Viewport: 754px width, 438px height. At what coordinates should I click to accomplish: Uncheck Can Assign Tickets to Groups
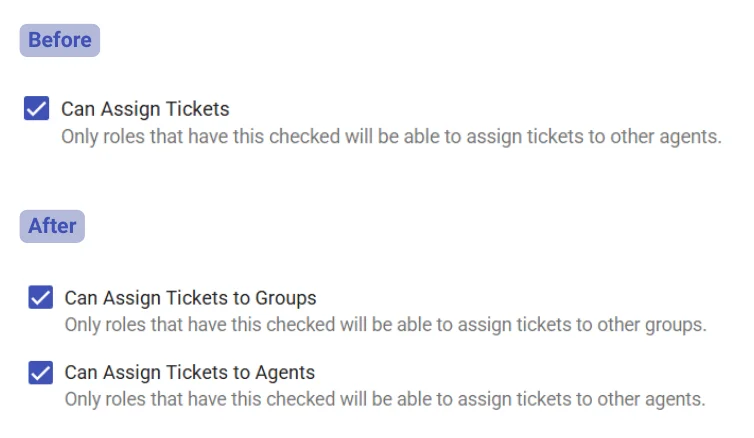coord(41,298)
